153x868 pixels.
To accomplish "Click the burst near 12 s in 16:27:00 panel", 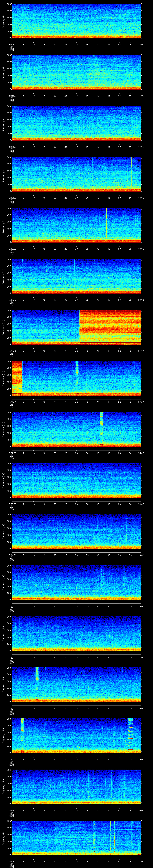I will pyautogui.click(x=37, y=679).
